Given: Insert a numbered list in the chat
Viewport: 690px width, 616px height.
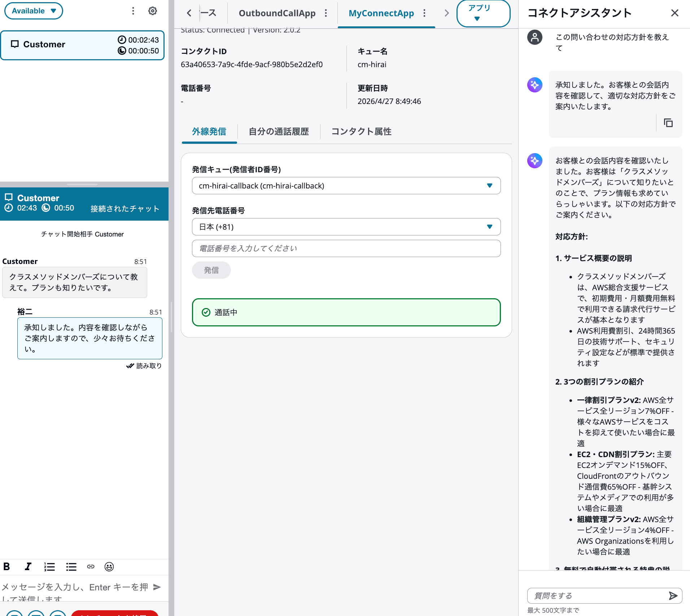Looking at the screenshot, I should click(x=49, y=567).
